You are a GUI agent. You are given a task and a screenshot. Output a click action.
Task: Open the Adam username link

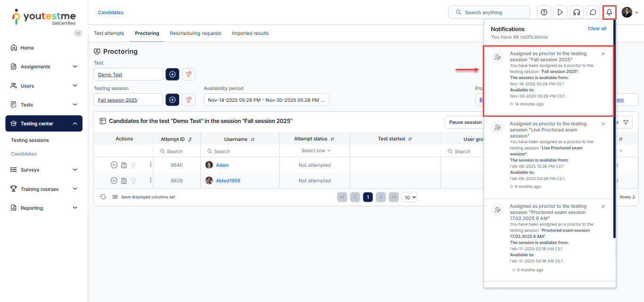[x=223, y=165]
